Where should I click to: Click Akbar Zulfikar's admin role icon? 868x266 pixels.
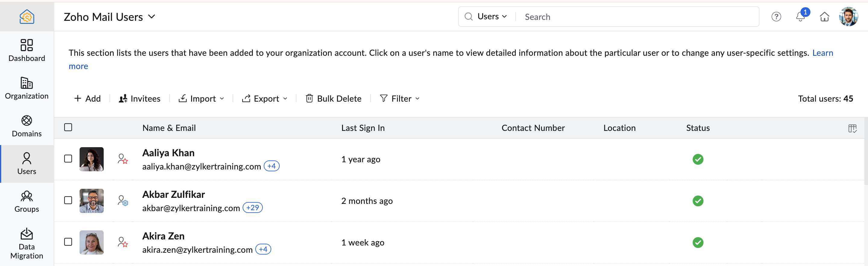tap(123, 201)
